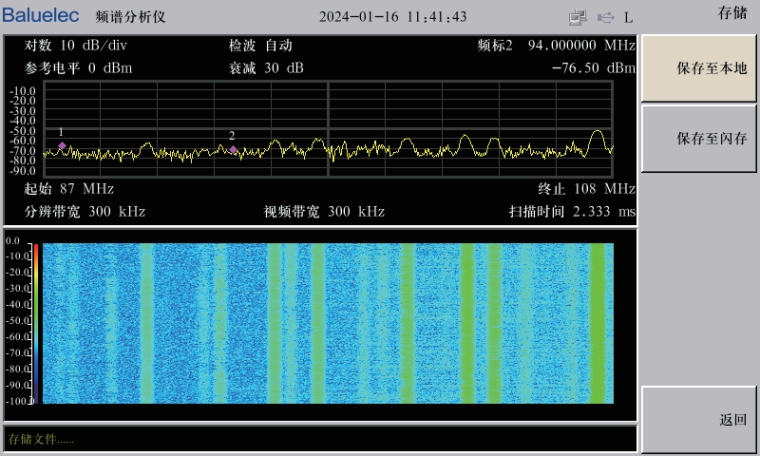Image resolution: width=760 pixels, height=456 pixels.
Task: Click the Baluelec logo
Action: 40,16
